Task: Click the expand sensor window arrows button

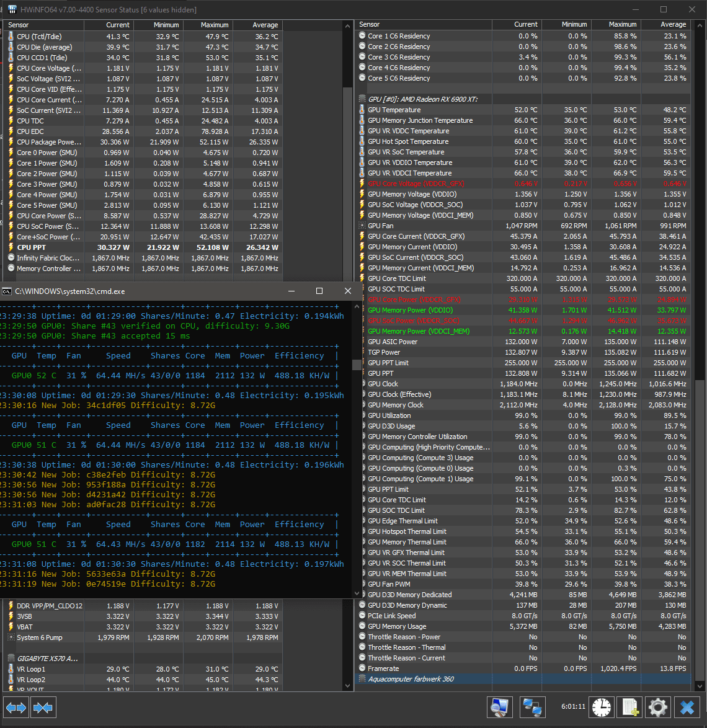Action: click(16, 708)
